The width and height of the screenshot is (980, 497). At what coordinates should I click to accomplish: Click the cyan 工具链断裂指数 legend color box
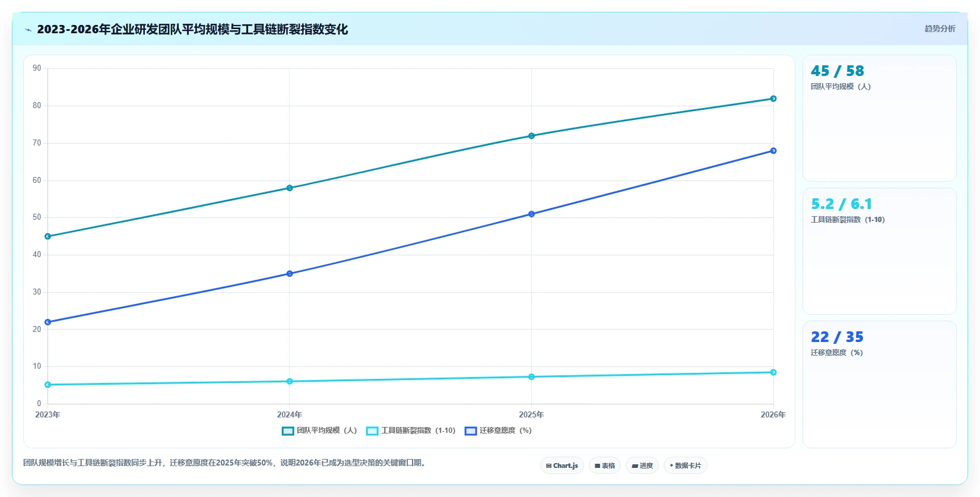pos(372,431)
